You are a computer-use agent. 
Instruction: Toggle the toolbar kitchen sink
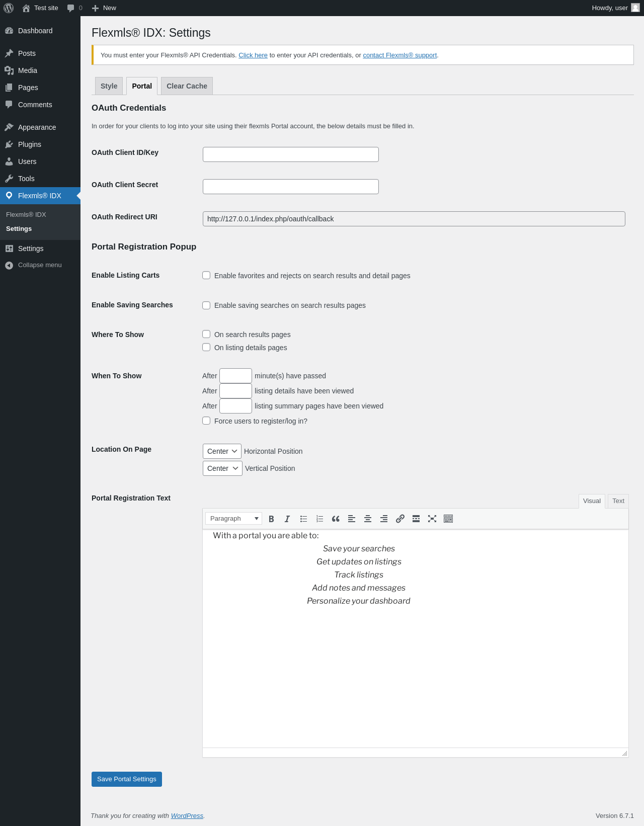point(448,519)
